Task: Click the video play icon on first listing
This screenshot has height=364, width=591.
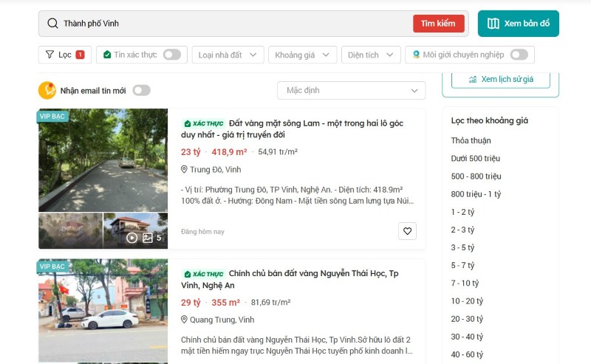Action: pos(131,238)
